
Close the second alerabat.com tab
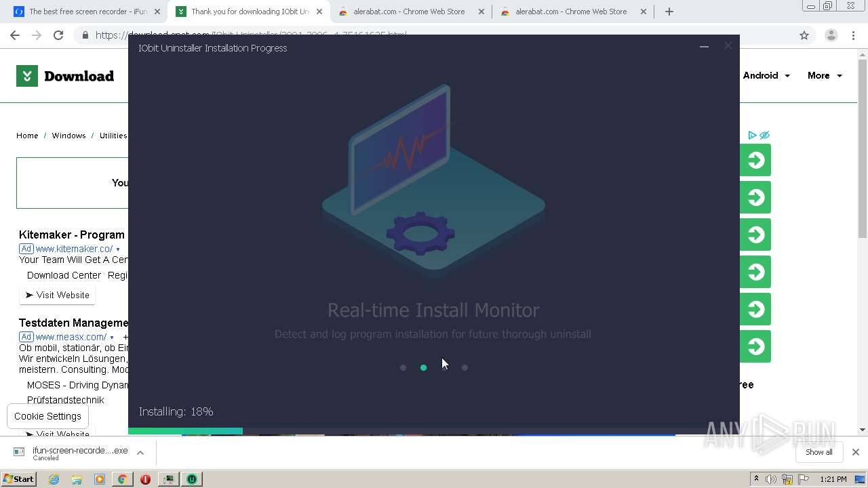(x=644, y=12)
